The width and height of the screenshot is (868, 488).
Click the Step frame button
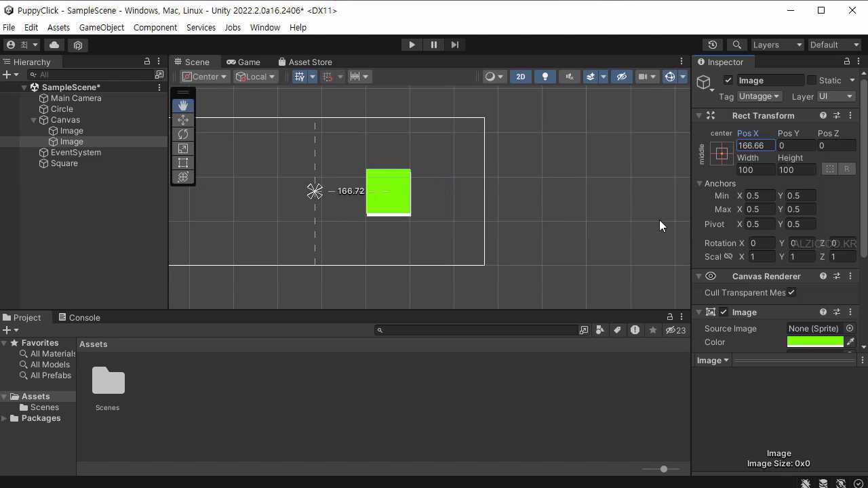[x=455, y=45]
